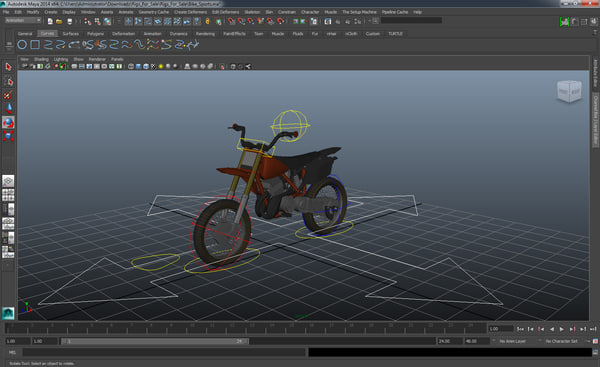Toggle select by object type icon
The image size is (600, 367).
pos(98,21)
